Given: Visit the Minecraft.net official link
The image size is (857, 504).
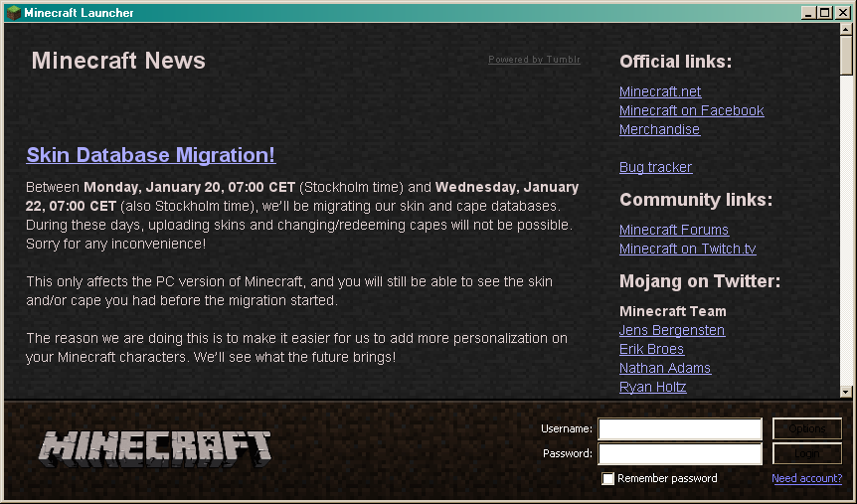Looking at the screenshot, I should click(x=660, y=91).
